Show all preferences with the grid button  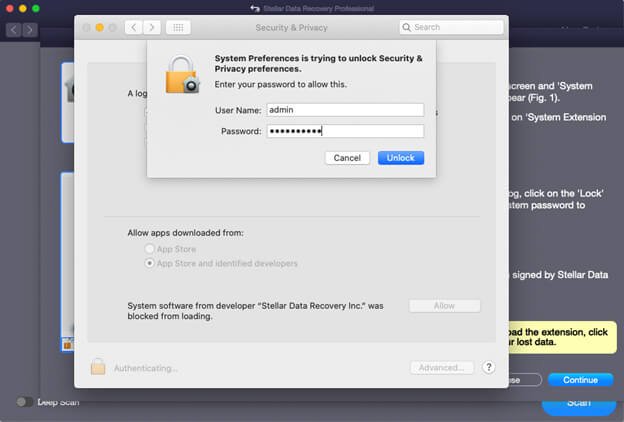pos(178,27)
